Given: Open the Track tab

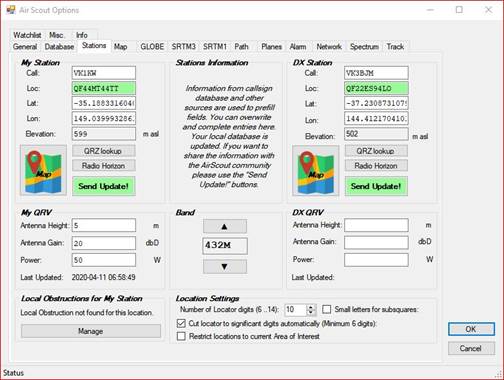Looking at the screenshot, I should point(395,47).
